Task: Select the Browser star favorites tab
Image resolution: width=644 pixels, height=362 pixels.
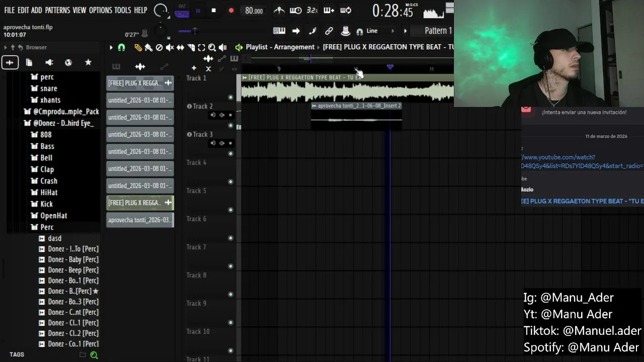Action: pos(88,62)
